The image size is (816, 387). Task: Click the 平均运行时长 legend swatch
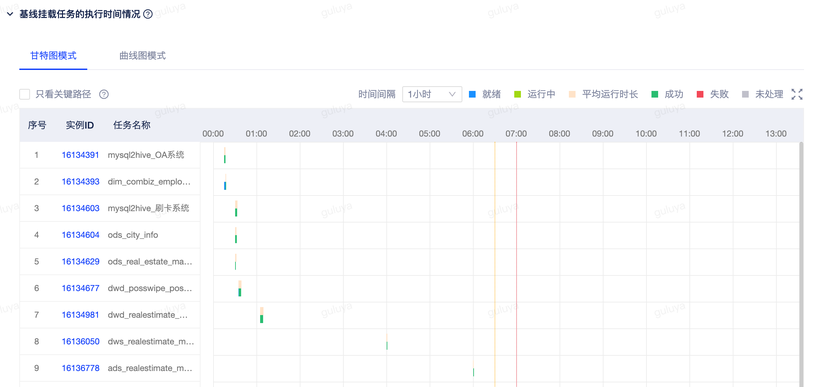coord(572,94)
